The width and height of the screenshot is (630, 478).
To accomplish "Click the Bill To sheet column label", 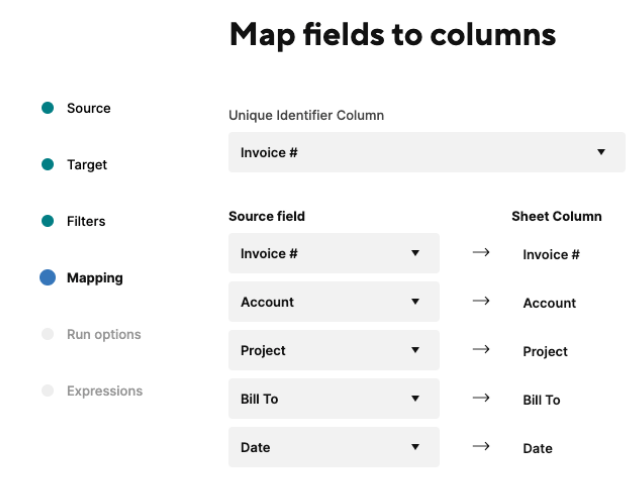I will pos(541,400).
